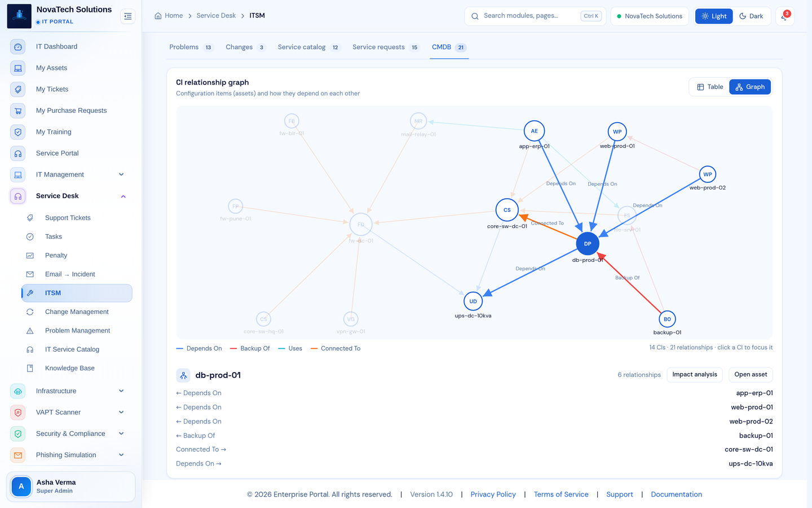Click the Phishing Simulation mail icon
Image resolution: width=812 pixels, height=508 pixels.
point(18,456)
